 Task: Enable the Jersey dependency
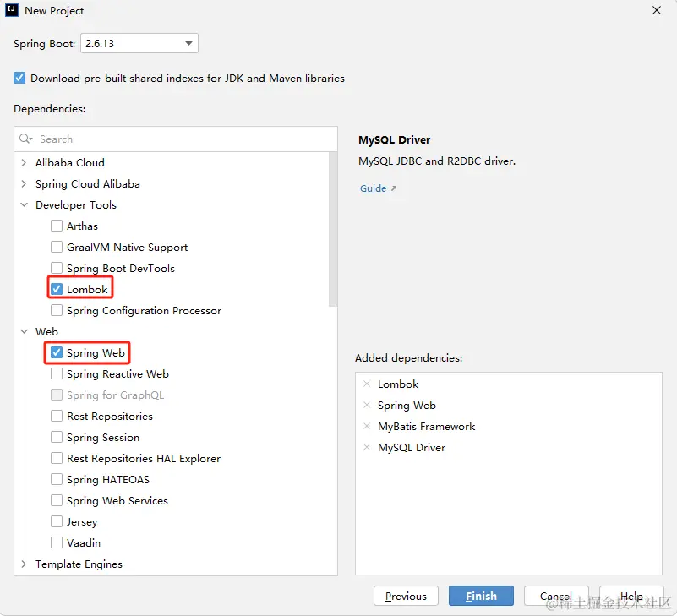[57, 522]
